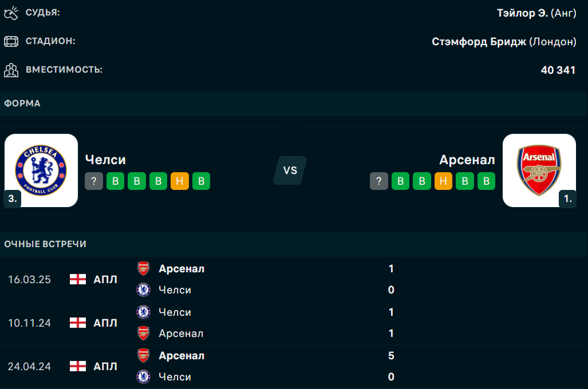This screenshot has width=588, height=389.
Task: Click the England flag for the 16.03.25 match
Action: point(78,279)
